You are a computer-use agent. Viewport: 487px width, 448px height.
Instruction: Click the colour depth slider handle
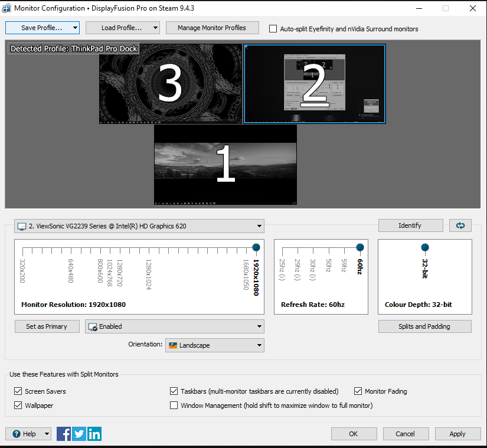[425, 247]
